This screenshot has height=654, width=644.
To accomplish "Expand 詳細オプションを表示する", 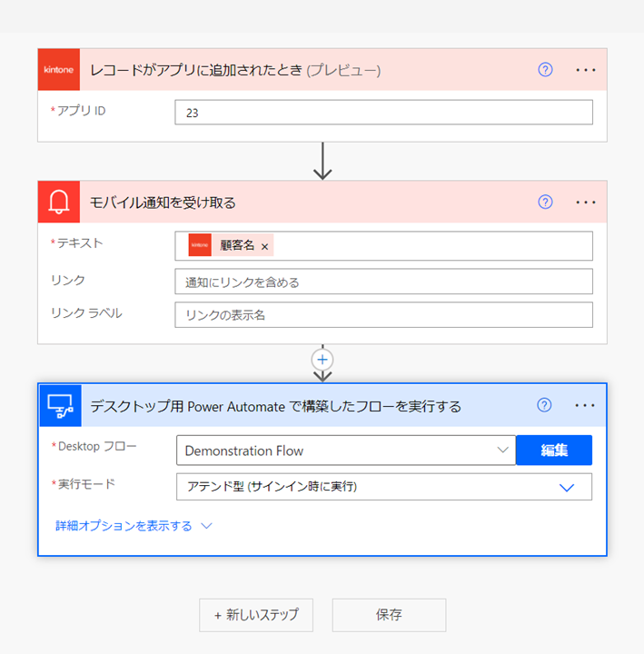I will [134, 526].
